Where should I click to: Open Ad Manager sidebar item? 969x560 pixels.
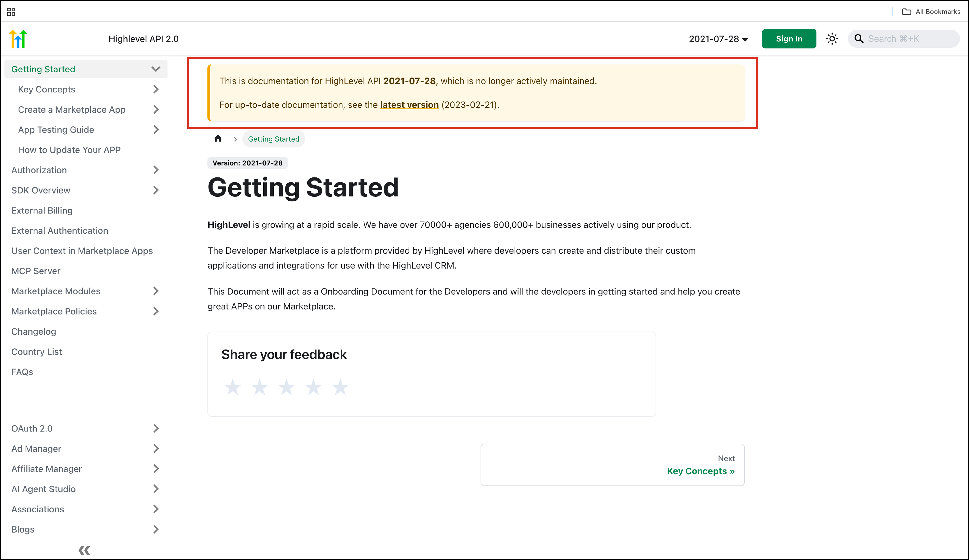pyautogui.click(x=36, y=449)
